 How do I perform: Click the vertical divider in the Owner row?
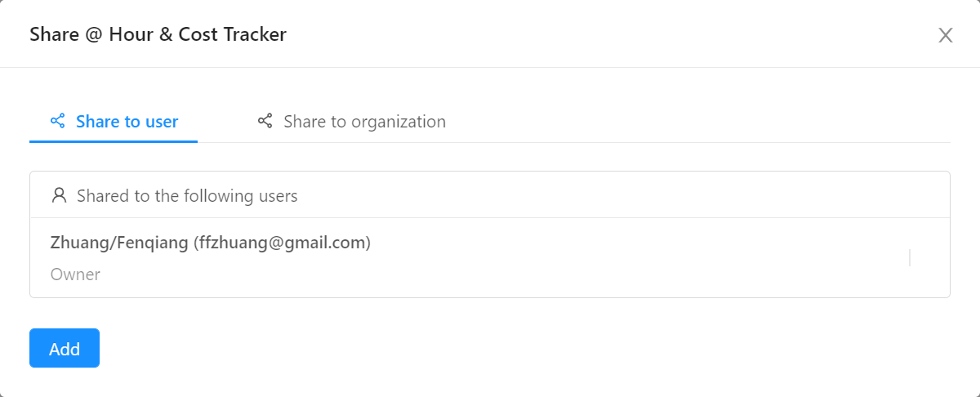click(910, 257)
